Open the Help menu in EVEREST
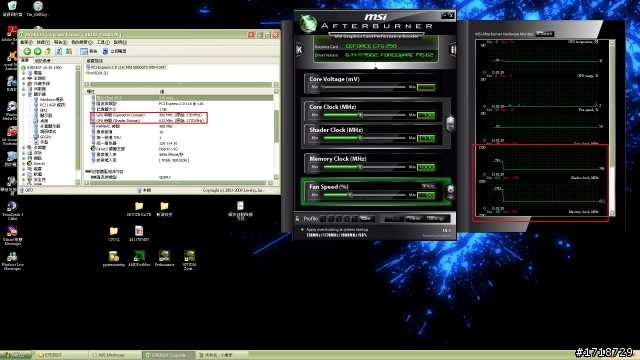This screenshot has height=360, width=640. pyautogui.click(x=120, y=42)
